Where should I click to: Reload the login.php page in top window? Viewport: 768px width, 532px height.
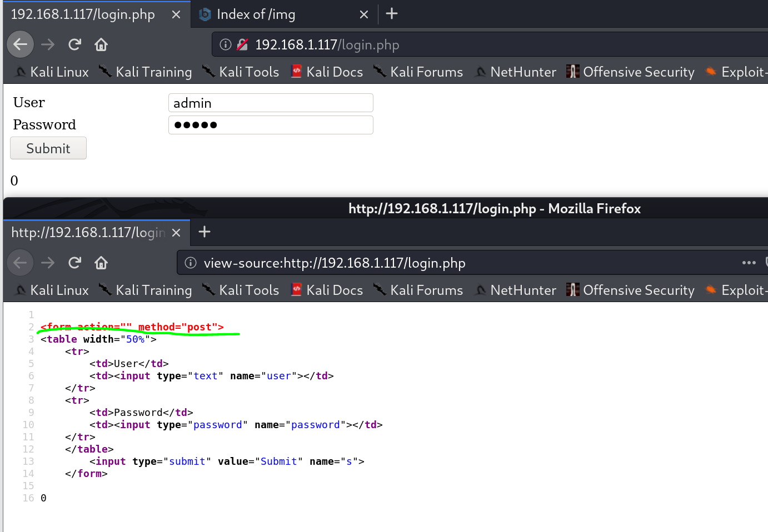(x=74, y=44)
